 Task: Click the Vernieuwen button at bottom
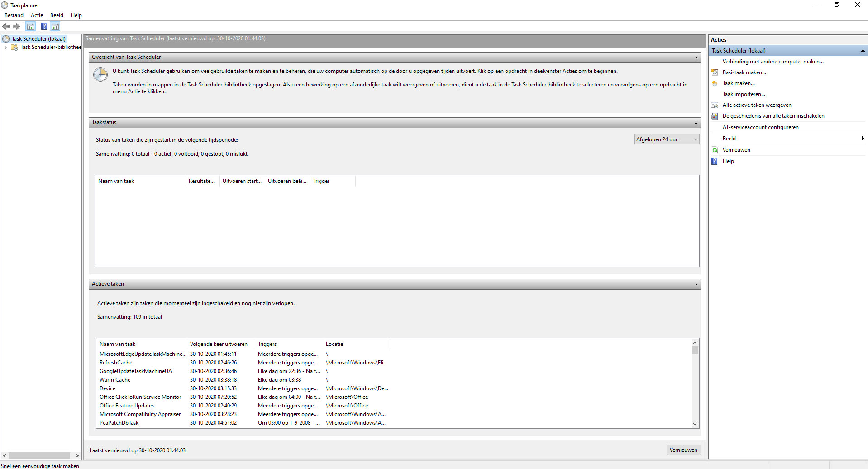click(x=683, y=450)
